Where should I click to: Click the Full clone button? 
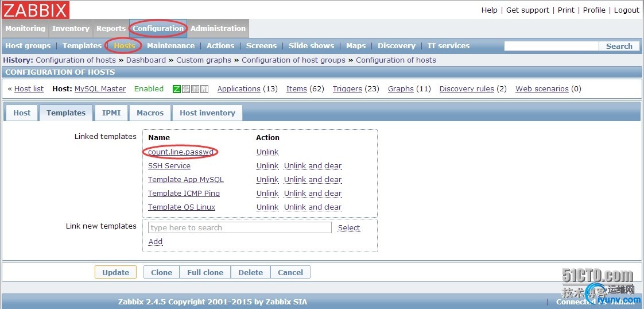click(x=205, y=272)
